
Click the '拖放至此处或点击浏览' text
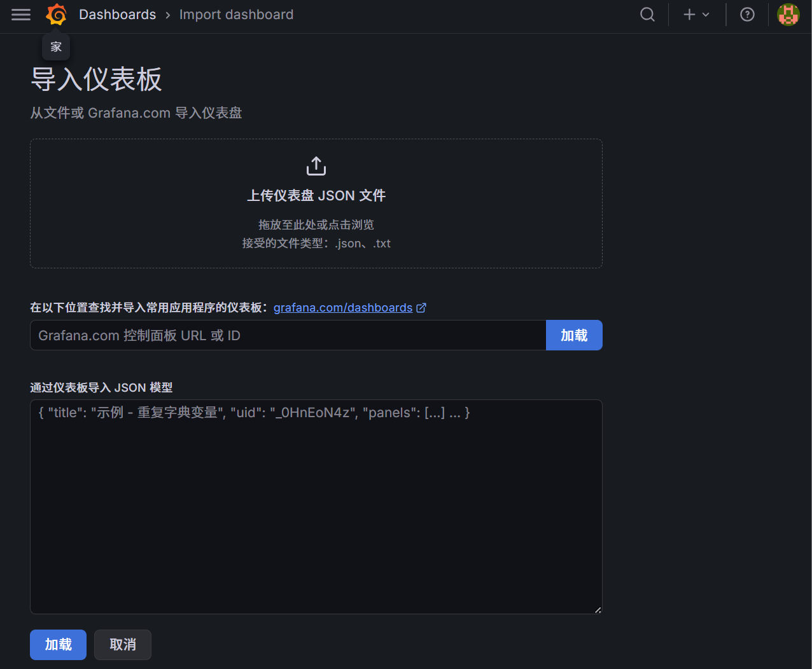click(316, 225)
